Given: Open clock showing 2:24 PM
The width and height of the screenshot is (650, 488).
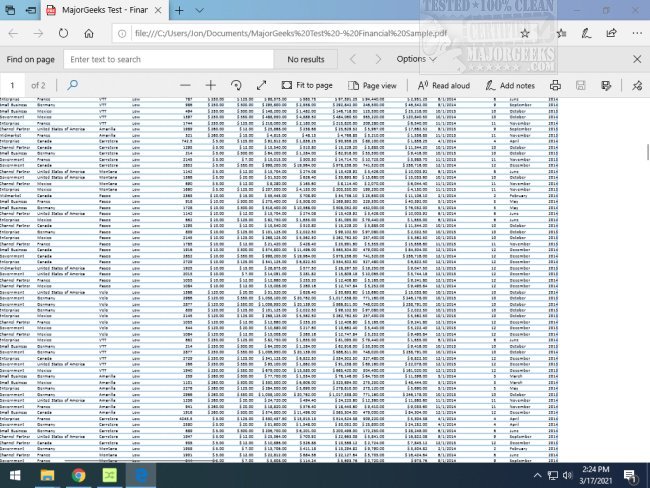Looking at the screenshot, I should (596, 475).
